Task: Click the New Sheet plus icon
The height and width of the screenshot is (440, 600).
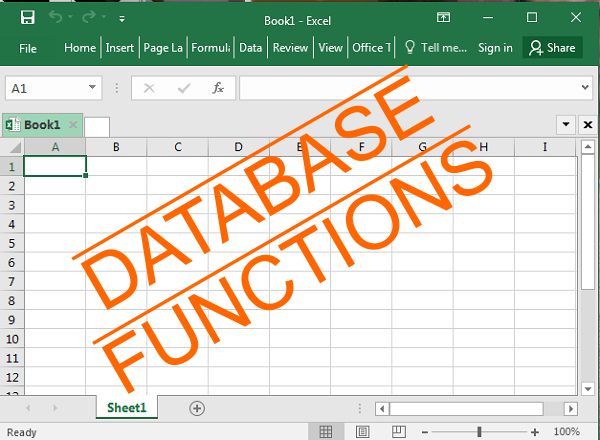Action: [197, 408]
